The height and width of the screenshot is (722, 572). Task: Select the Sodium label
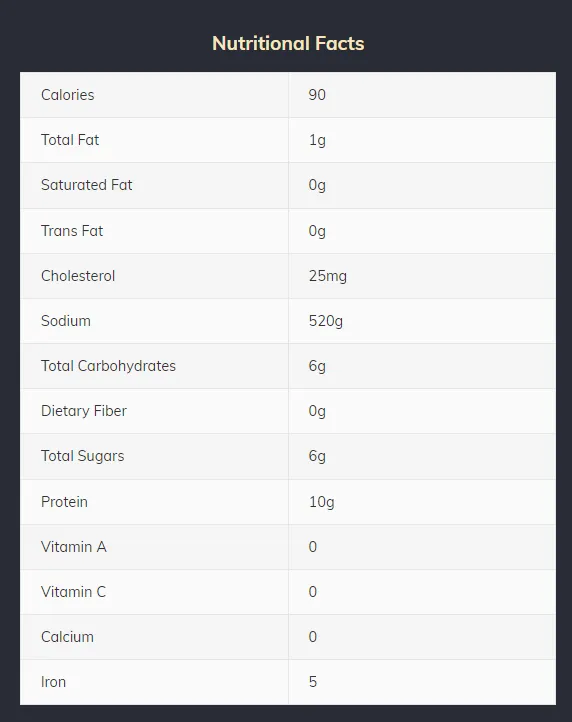tap(66, 321)
